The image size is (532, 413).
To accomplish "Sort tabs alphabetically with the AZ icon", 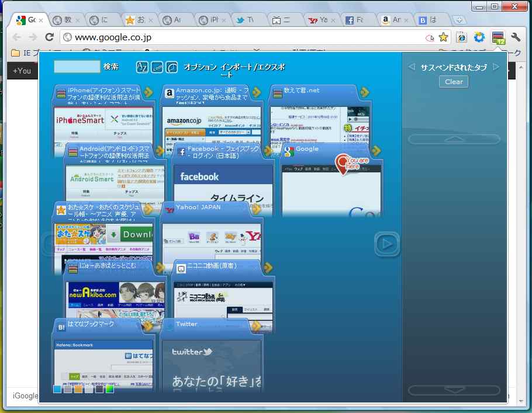I will tap(142, 67).
